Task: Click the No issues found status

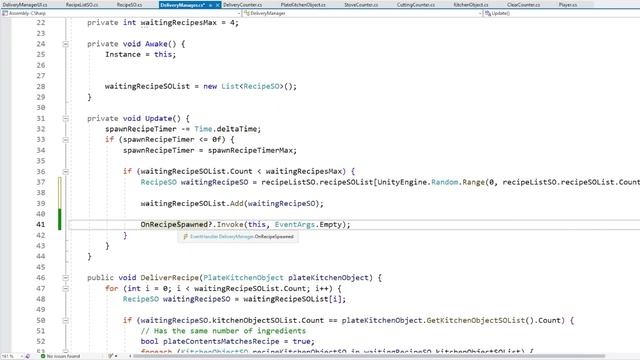Action: point(60,356)
